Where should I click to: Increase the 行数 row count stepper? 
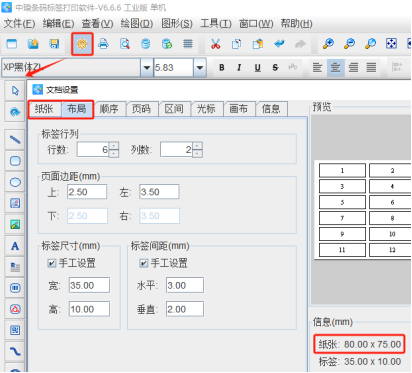(x=114, y=146)
